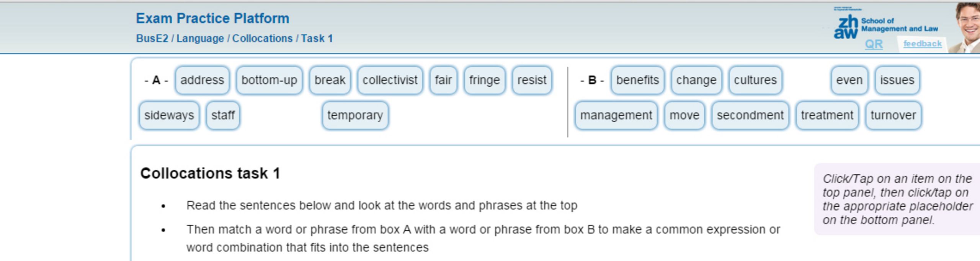Choose the 'turnover' word chip
Image resolution: width=980 pixels, height=261 pixels.
click(893, 115)
